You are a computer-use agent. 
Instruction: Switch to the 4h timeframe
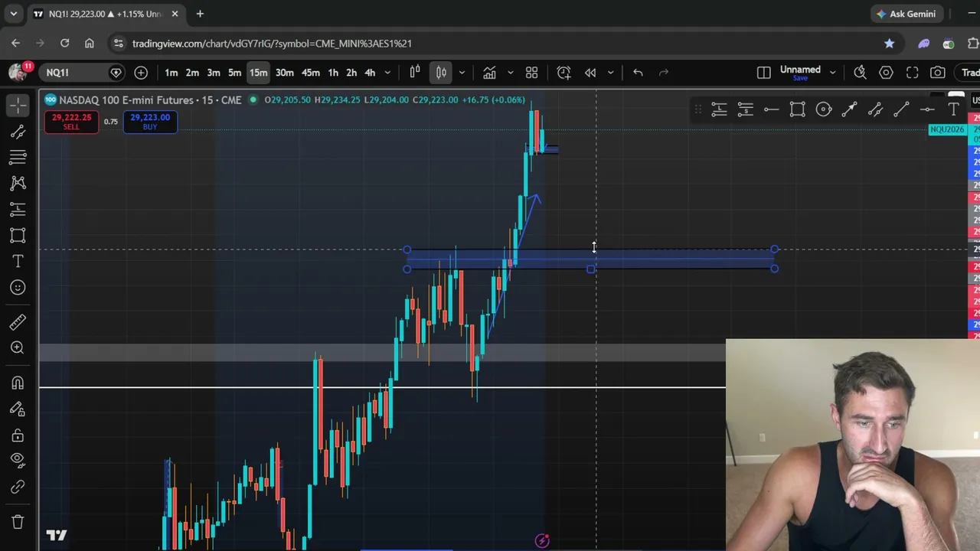click(370, 73)
